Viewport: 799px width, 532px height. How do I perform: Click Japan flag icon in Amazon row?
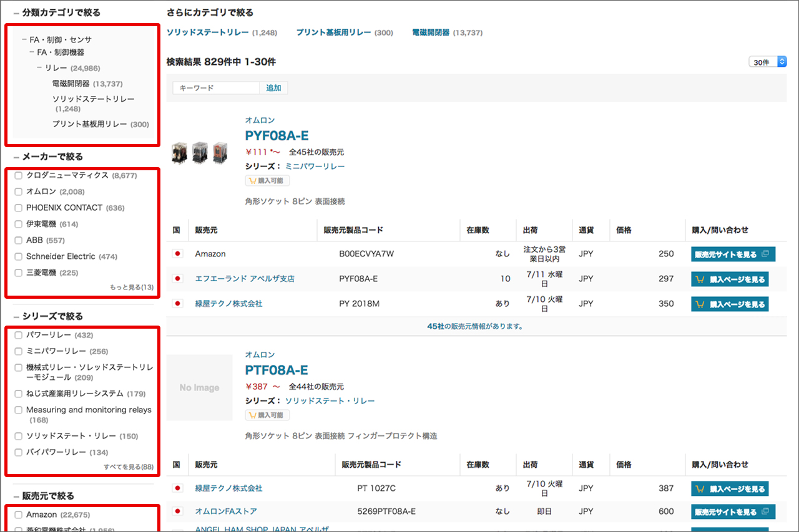177,254
